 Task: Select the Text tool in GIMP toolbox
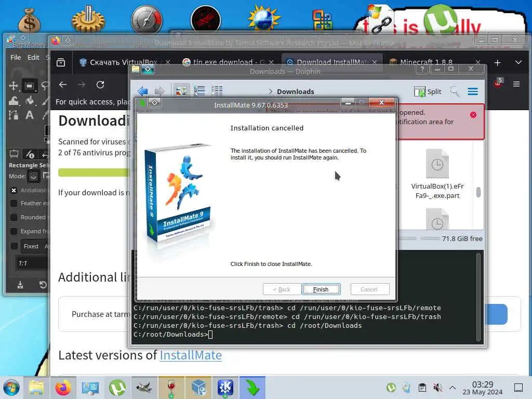[x=30, y=115]
